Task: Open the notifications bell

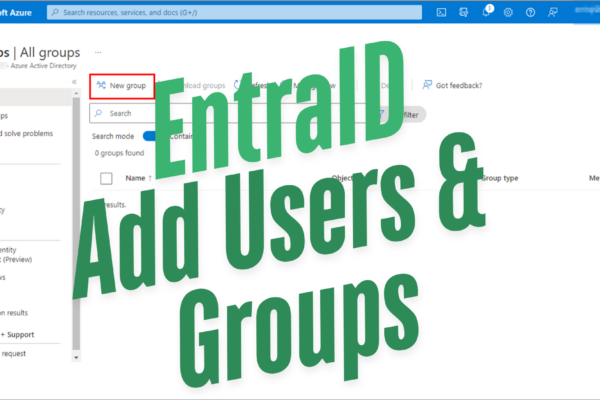Action: 486,12
